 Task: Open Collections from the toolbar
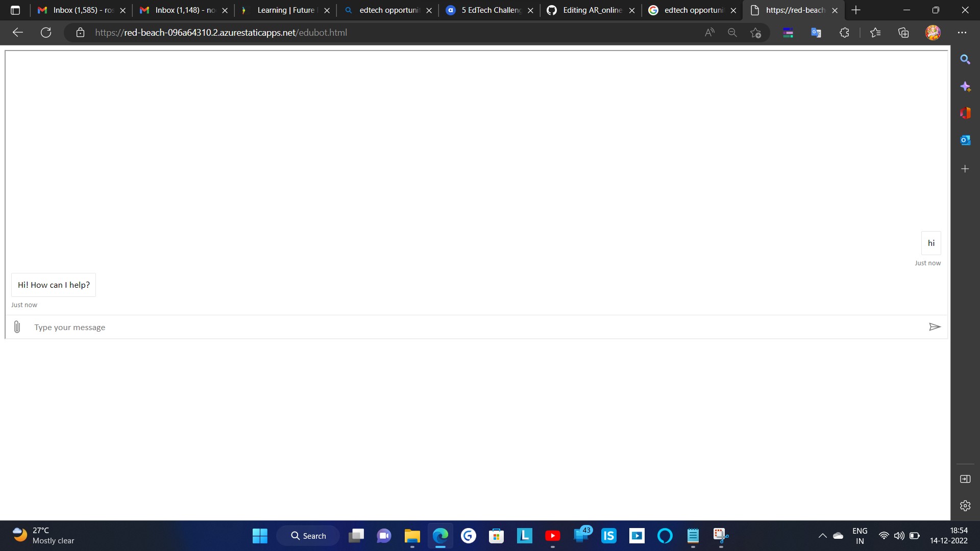(903, 32)
